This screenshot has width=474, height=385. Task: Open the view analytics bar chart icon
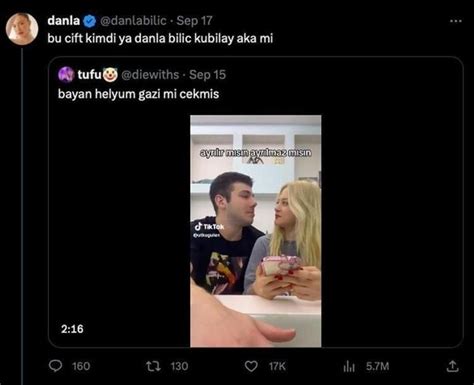click(349, 366)
